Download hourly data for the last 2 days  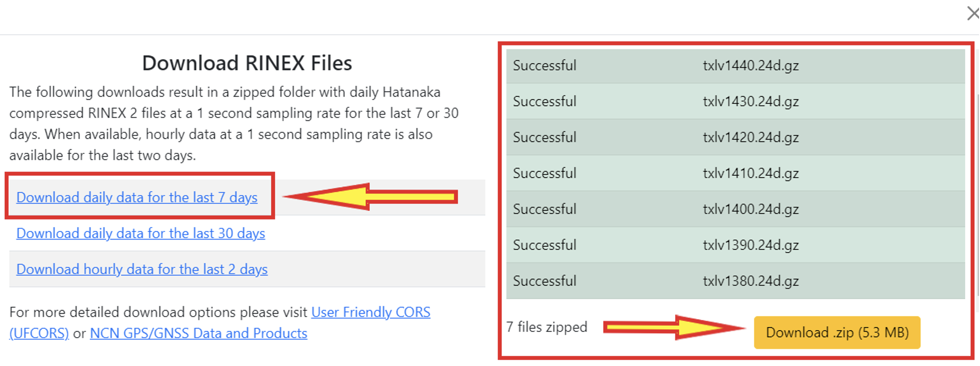tap(142, 269)
